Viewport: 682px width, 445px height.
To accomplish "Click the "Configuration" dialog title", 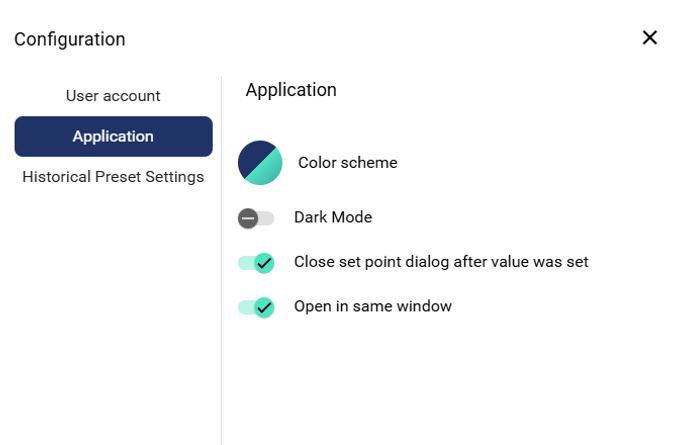I will tap(70, 39).
